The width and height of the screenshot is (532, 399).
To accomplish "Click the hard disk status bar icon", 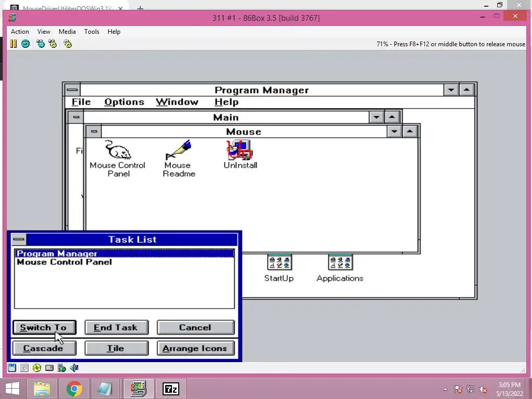I will click(x=49, y=368).
